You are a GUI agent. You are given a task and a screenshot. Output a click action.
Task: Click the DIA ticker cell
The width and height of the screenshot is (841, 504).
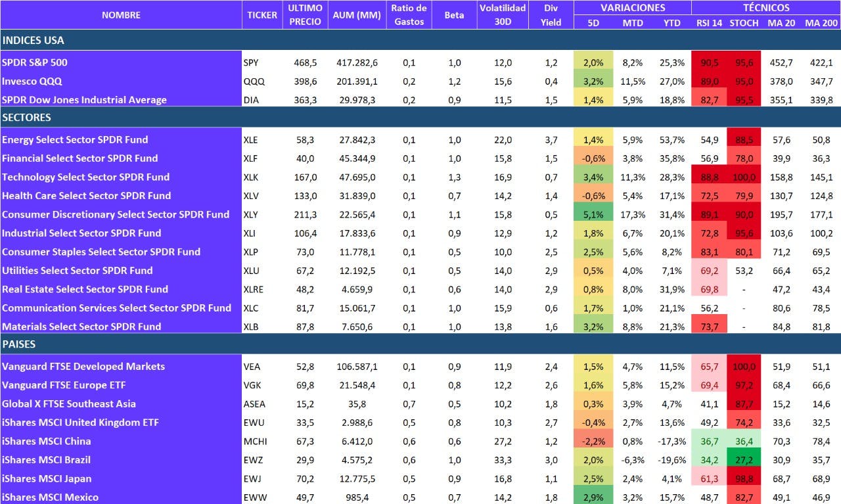[262, 100]
